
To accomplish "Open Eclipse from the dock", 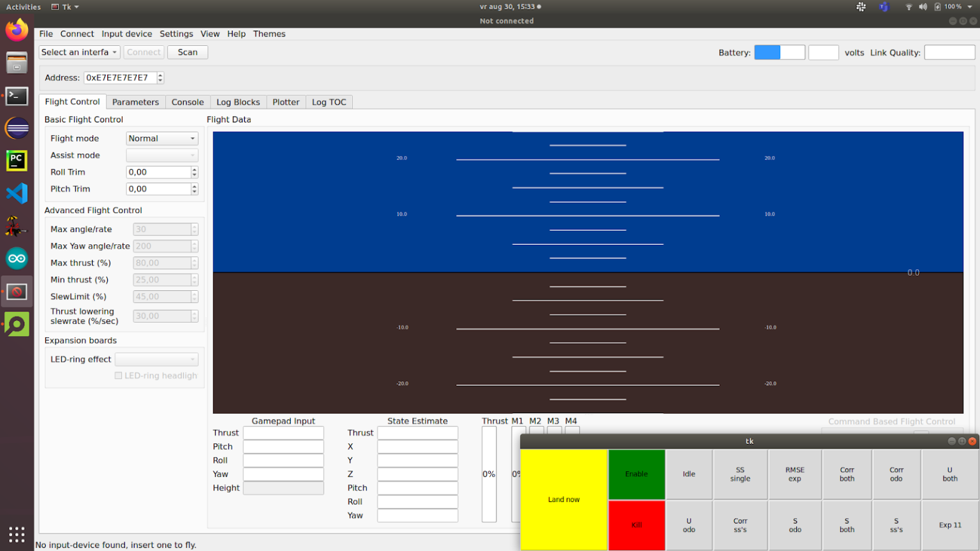I will pos(17,128).
